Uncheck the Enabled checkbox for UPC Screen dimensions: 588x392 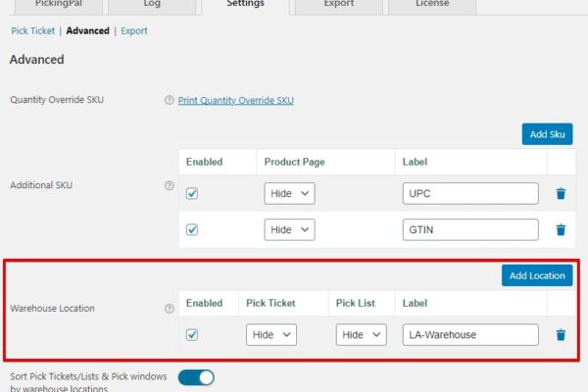click(x=192, y=194)
